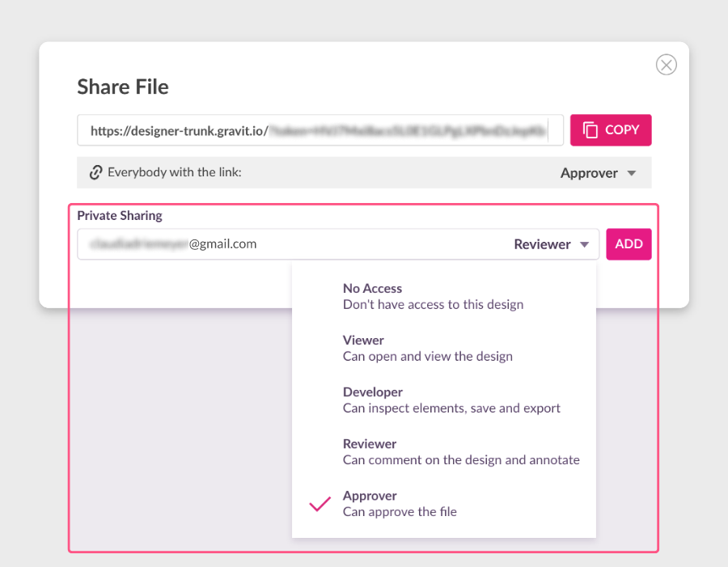The width and height of the screenshot is (728, 567).
Task: Click the chain link icon
Action: (96, 172)
